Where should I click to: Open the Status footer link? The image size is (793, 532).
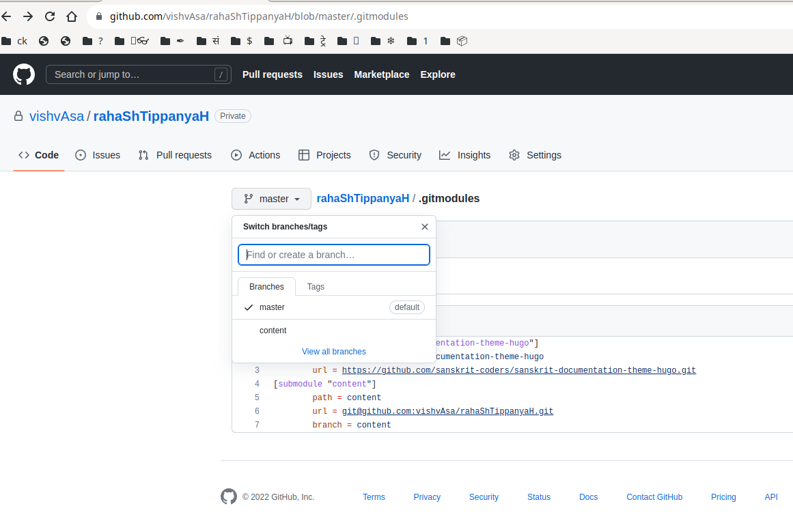(539, 497)
